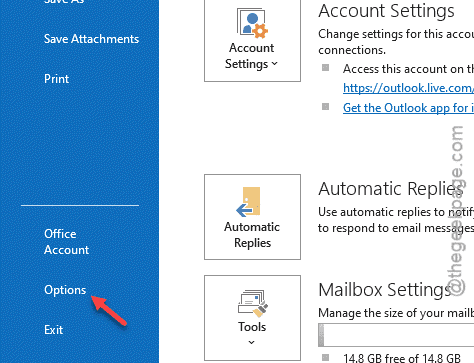Click the mailbox size usage bar
The height and width of the screenshot is (363, 474).
coord(396,335)
